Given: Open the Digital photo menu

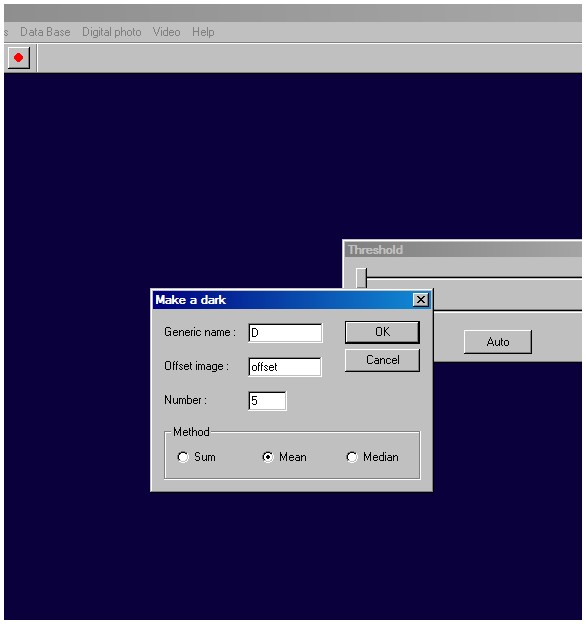Looking at the screenshot, I should (111, 32).
